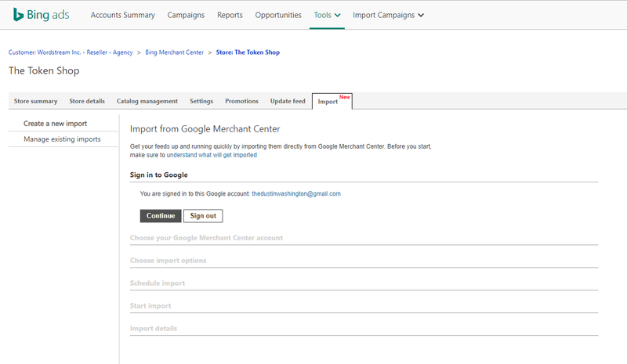Select Create a new import in sidebar

click(55, 124)
